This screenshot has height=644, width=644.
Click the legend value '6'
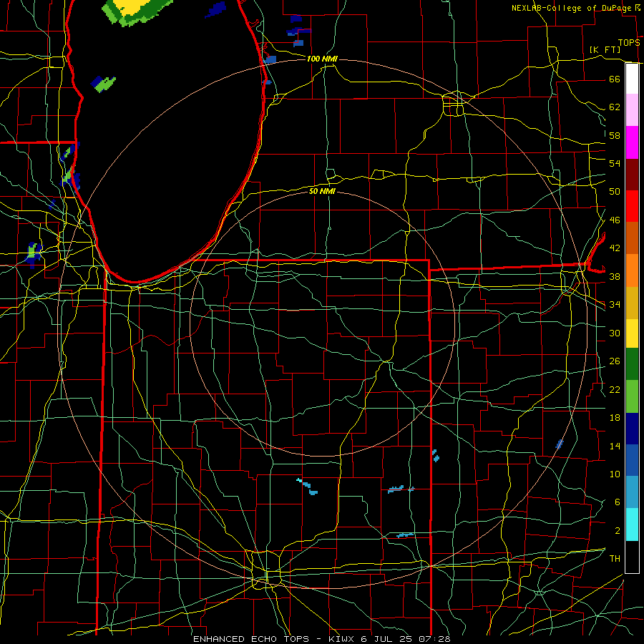[617, 502]
